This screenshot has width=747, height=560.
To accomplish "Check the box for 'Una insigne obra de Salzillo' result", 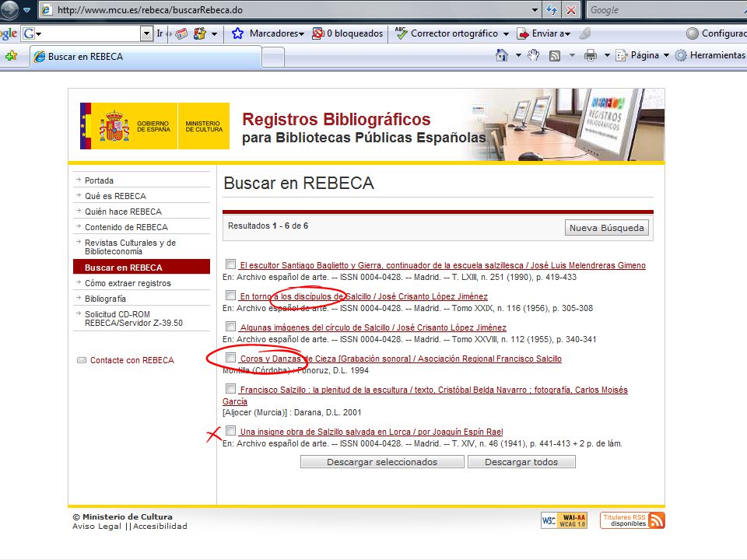I will point(230,430).
